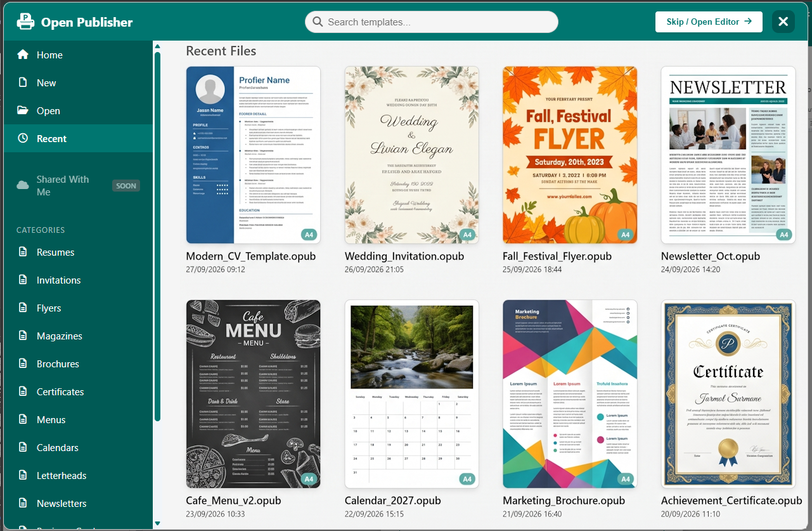Viewport: 812px width, 531px height.
Task: Click the Open Publisher printer logo icon
Action: [x=25, y=22]
